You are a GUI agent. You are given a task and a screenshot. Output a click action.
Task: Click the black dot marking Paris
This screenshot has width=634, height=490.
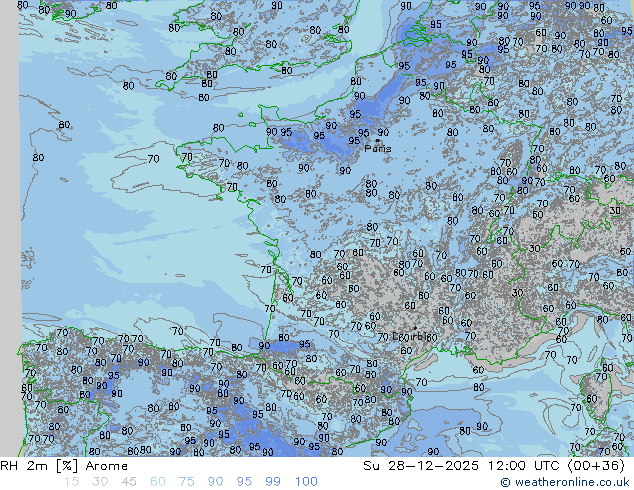click(378, 141)
